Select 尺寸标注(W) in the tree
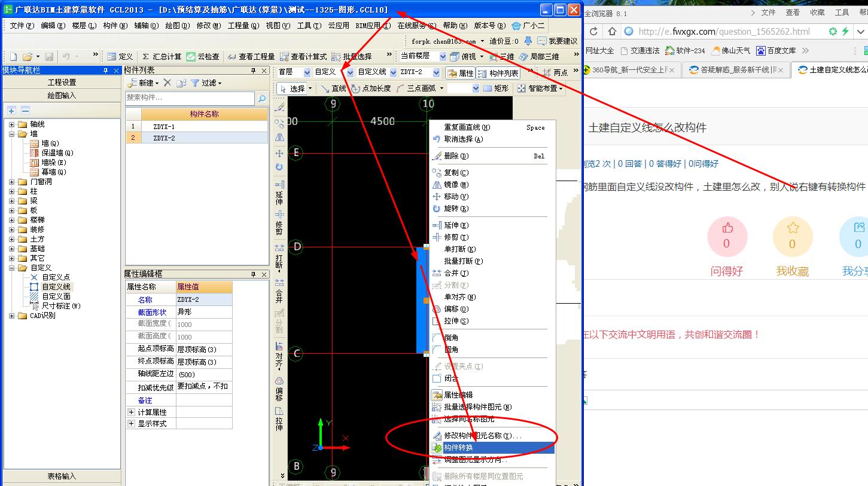 coord(60,306)
